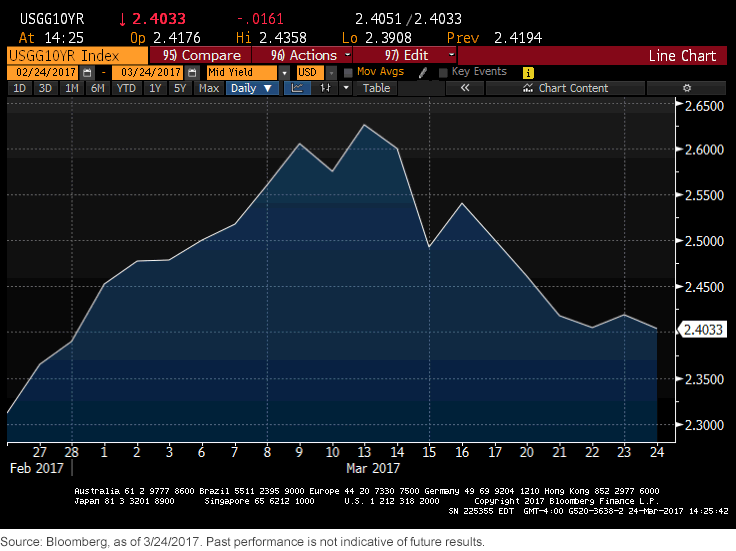Image resolution: width=736 pixels, height=551 pixels.
Task: Open the start date calendar picker
Action: tap(87, 73)
